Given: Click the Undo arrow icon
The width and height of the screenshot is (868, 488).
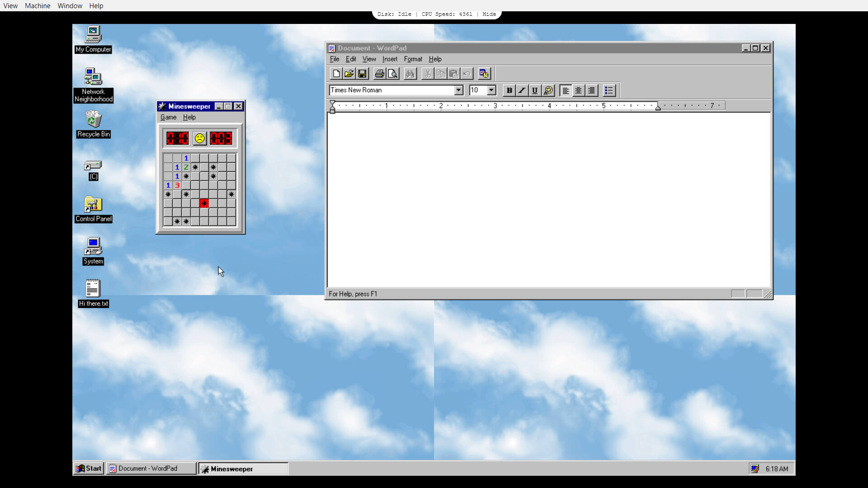Looking at the screenshot, I should tap(467, 74).
